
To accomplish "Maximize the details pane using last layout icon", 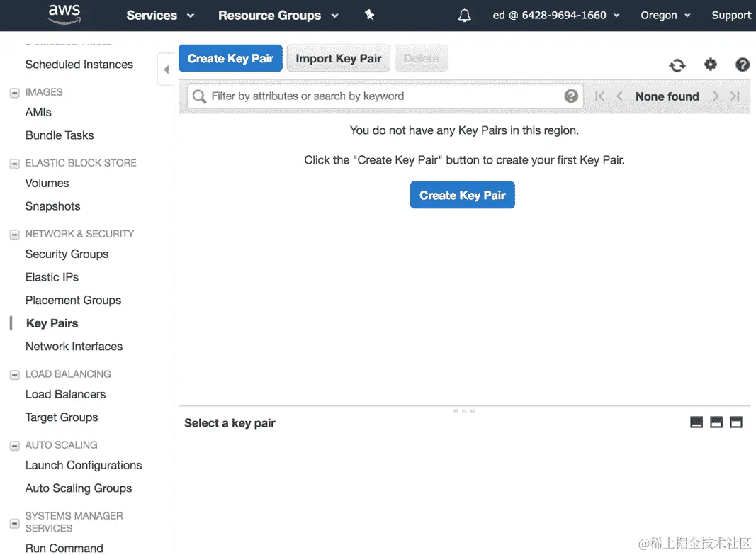I will pyautogui.click(x=735, y=422).
